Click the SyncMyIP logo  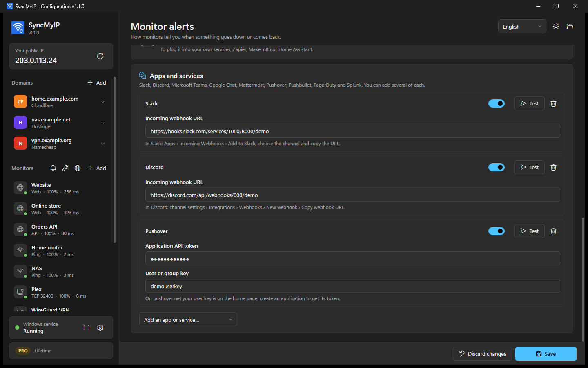click(18, 28)
